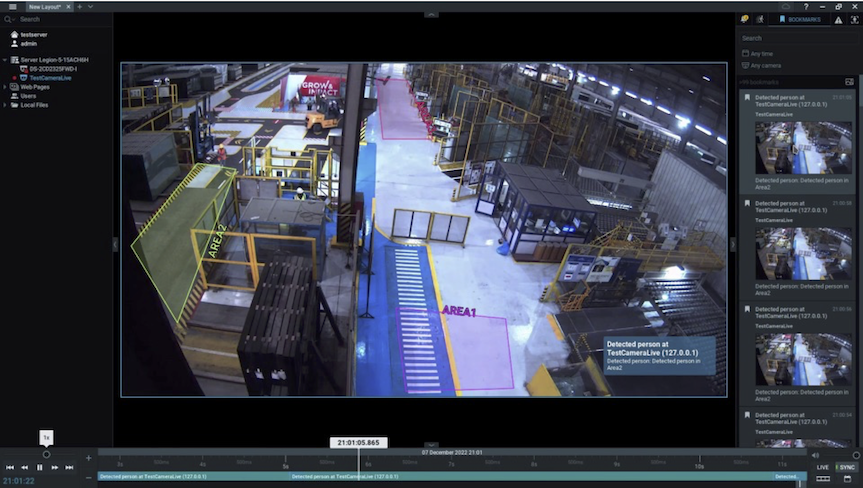Collapse the top title bar handle
Screen dimensions: 863x488
431,14
